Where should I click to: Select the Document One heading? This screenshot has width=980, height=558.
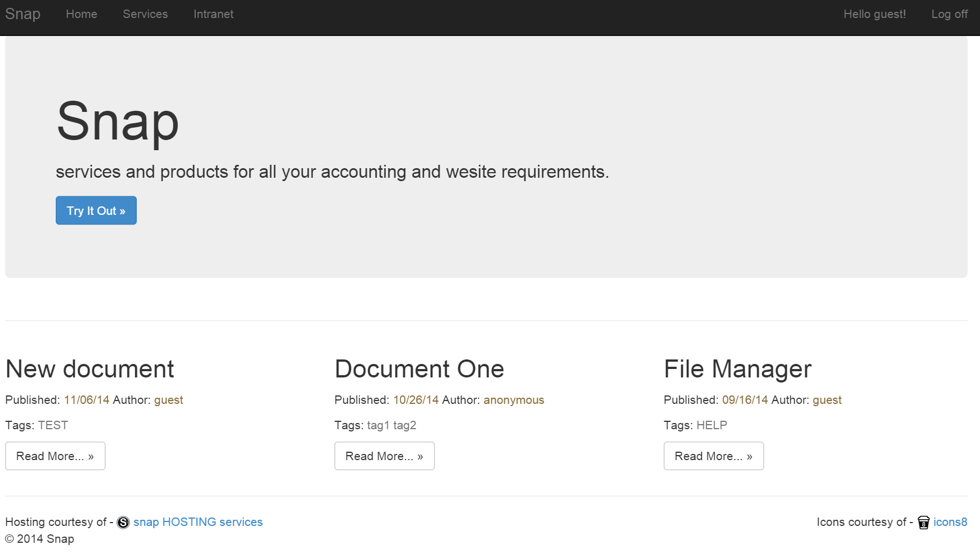coord(419,369)
